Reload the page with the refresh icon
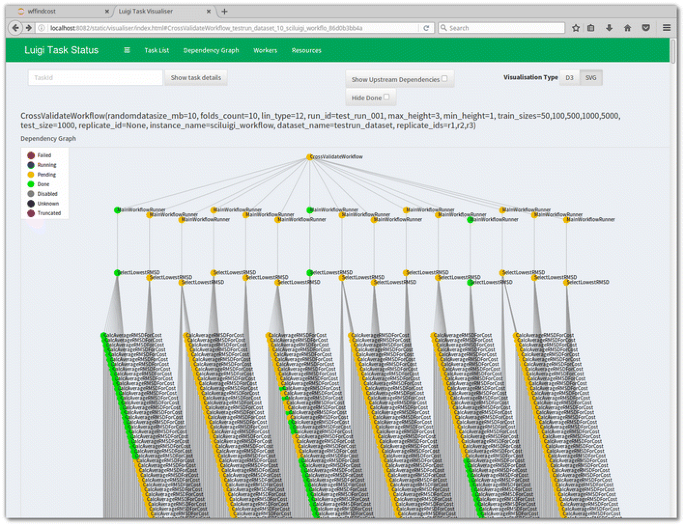This screenshot has width=685, height=526. coord(427,28)
